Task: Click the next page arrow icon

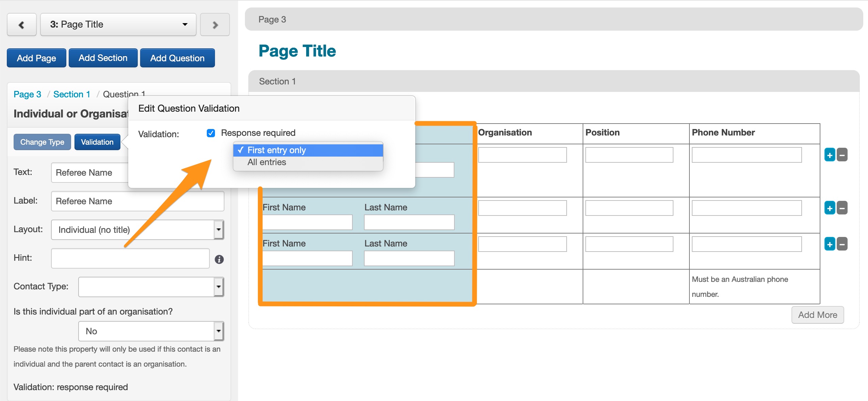Action: pos(215,25)
